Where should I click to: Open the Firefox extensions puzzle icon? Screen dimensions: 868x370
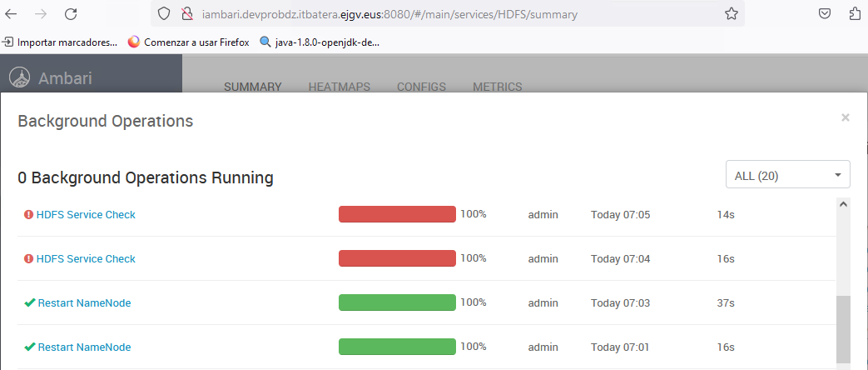click(855, 13)
